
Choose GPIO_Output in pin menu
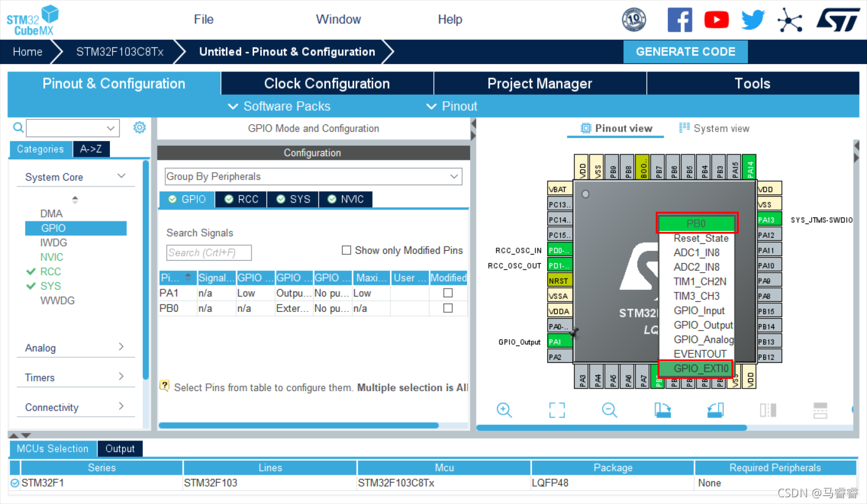[703, 325]
